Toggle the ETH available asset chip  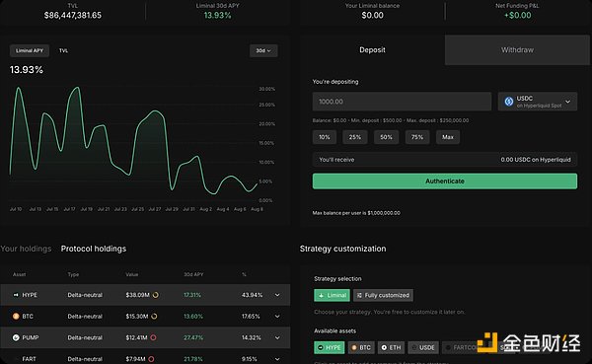(391, 347)
